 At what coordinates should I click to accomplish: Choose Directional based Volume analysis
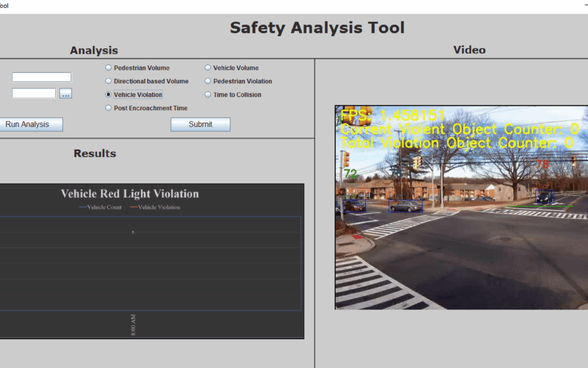pos(108,81)
